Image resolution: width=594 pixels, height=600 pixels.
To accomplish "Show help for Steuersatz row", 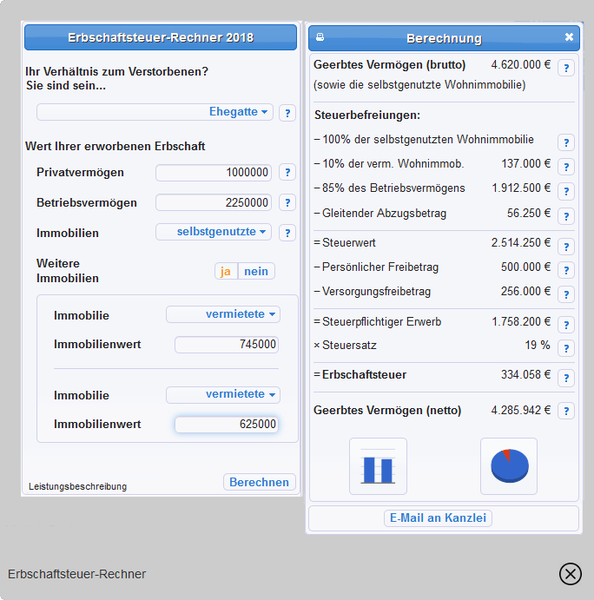I will [566, 348].
